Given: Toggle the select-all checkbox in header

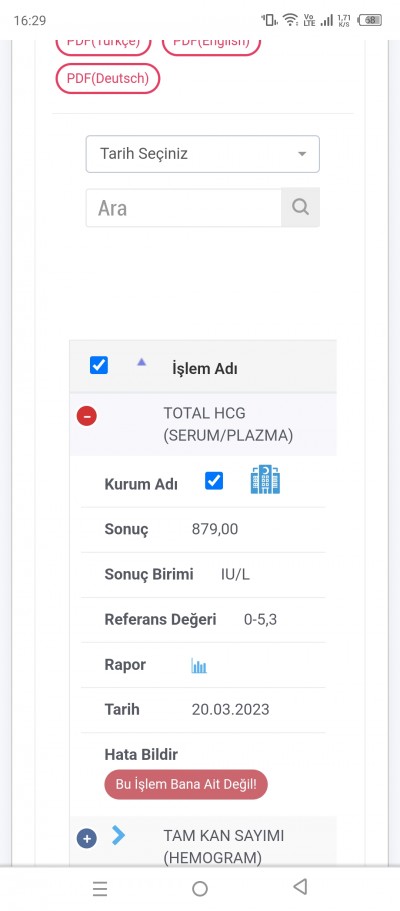Looking at the screenshot, I should click(x=99, y=365).
